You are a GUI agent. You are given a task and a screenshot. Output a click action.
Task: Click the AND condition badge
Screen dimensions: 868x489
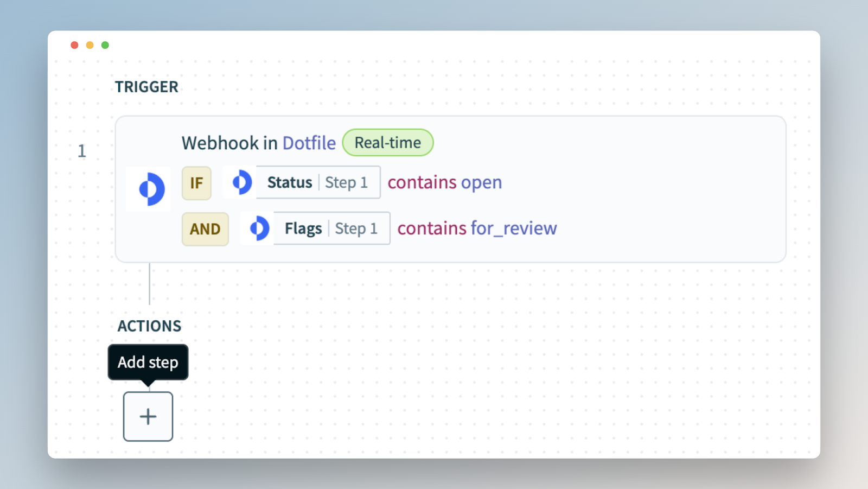205,229
